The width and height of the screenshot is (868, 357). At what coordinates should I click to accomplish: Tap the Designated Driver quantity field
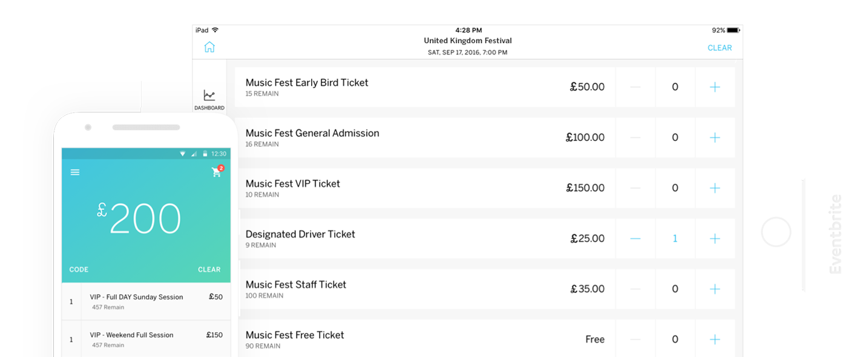(x=675, y=238)
